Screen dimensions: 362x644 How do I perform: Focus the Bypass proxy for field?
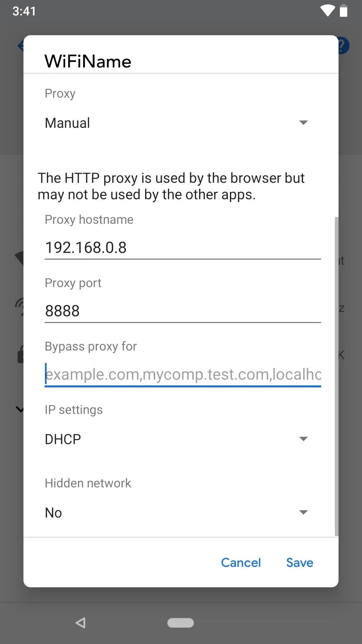point(183,374)
